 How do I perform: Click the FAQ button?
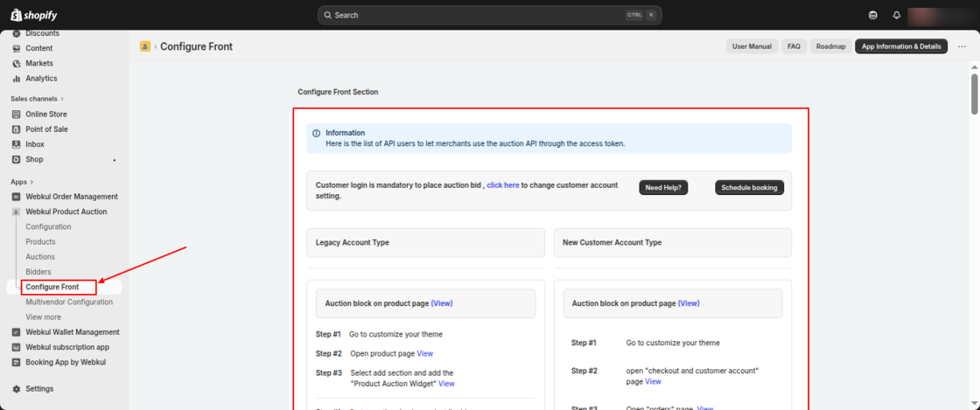pos(794,46)
